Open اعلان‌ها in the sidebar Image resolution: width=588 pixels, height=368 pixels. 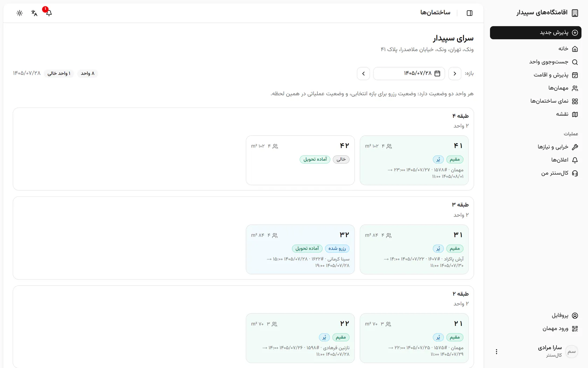[x=535, y=160]
